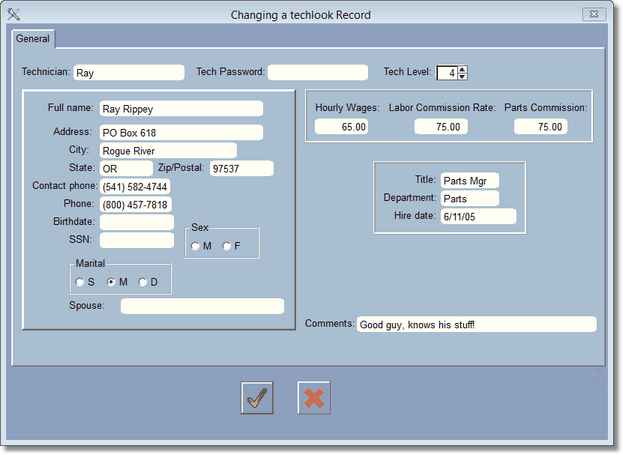Viewport: 623px width, 455px height.
Task: Close the techlook record window
Action: click(596, 14)
